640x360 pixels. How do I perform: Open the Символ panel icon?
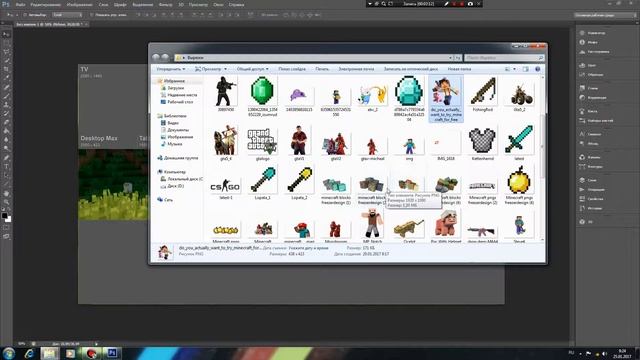[582, 134]
